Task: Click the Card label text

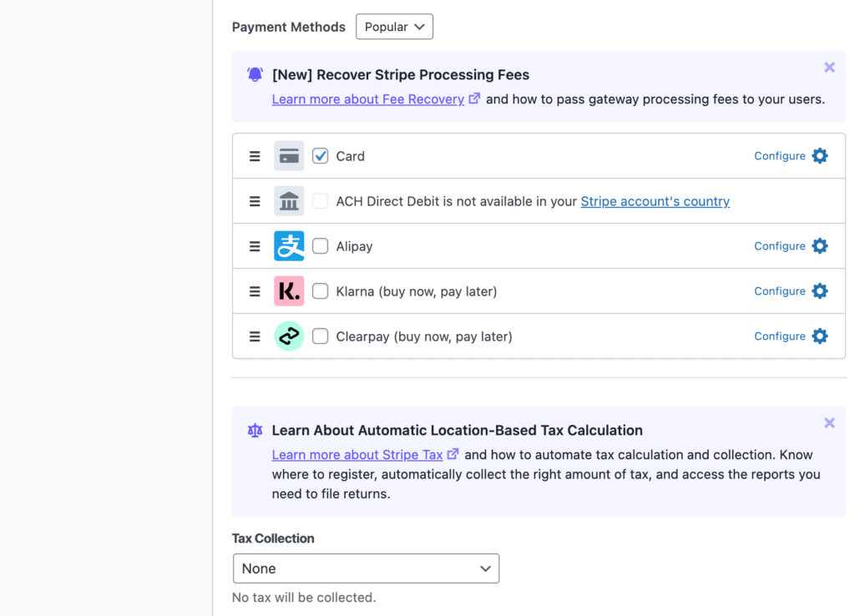Action: click(350, 156)
